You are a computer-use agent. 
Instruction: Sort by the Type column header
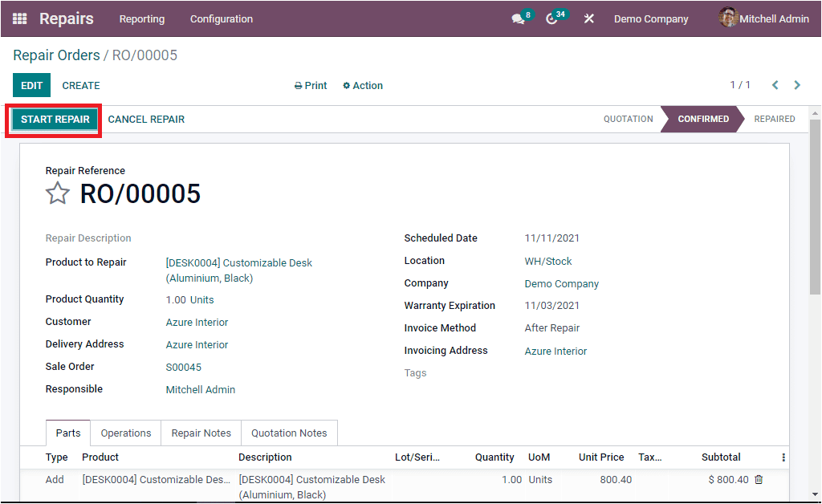(x=57, y=457)
